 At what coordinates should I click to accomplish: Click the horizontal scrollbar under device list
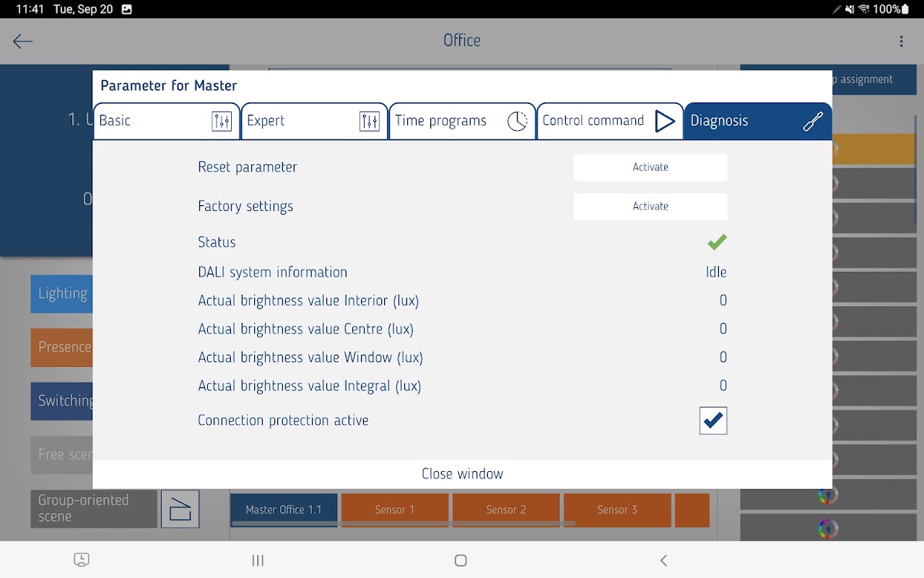(x=404, y=523)
